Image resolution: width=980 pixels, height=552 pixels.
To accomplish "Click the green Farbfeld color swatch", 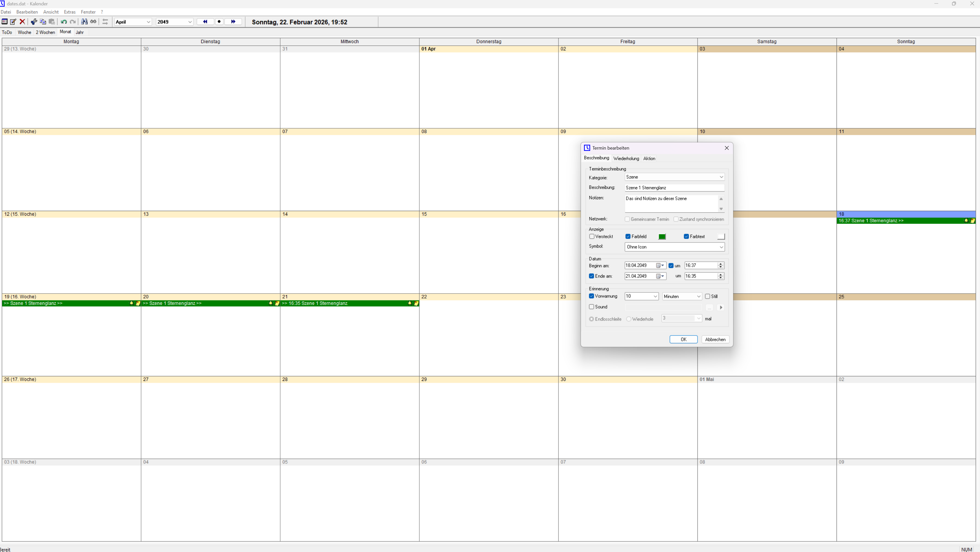I will [x=662, y=237].
